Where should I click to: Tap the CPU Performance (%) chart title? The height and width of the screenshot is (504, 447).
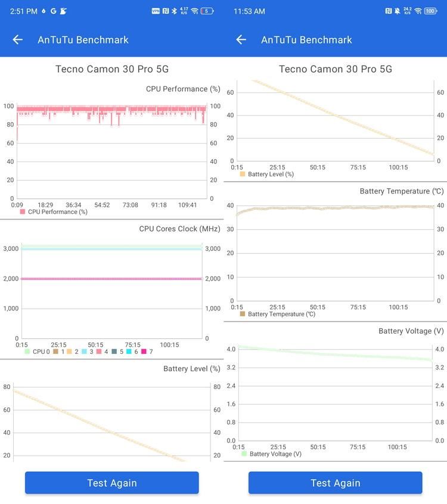pyautogui.click(x=183, y=89)
